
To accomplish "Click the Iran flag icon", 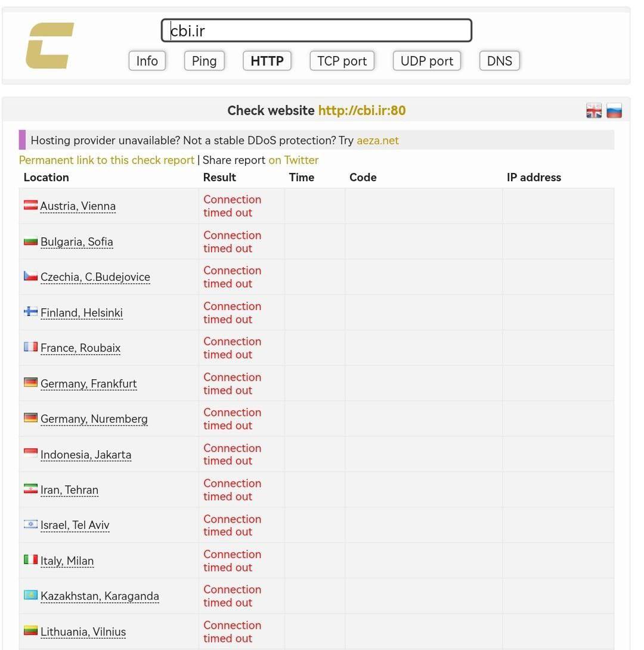I will tap(30, 489).
